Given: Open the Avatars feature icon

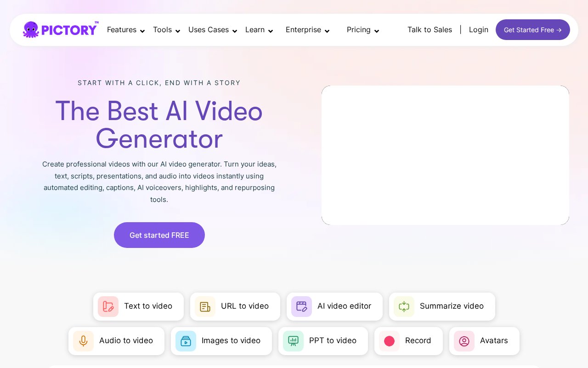Looking at the screenshot, I should (464, 341).
